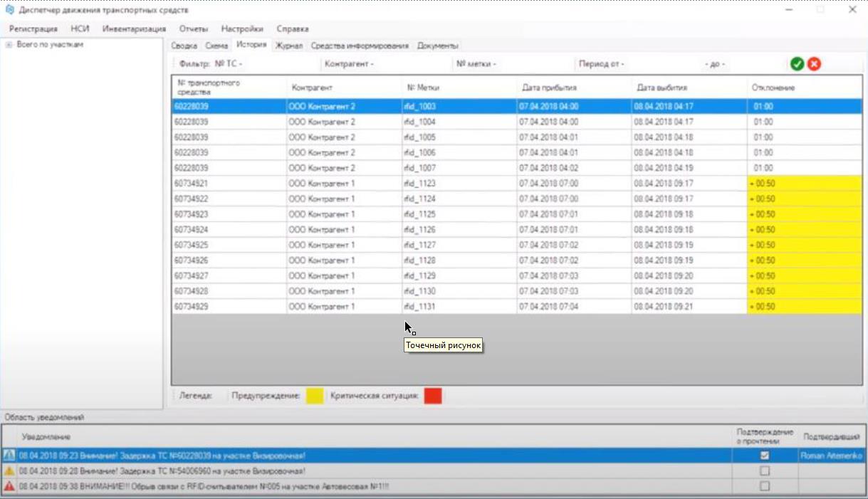Open the 'Инвентаризация' menu
868x499 pixels.
[x=134, y=29]
